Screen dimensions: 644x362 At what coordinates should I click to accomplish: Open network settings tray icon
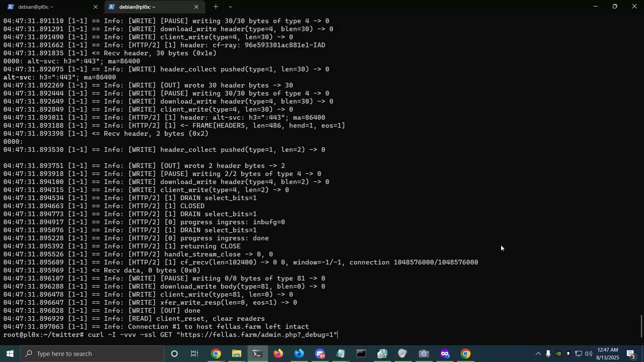pos(579,354)
